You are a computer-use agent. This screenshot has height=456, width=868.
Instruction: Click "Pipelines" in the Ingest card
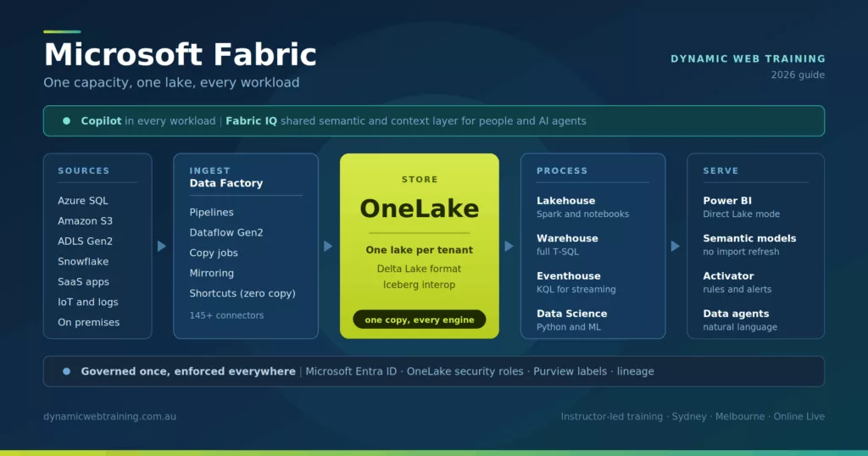tap(211, 213)
